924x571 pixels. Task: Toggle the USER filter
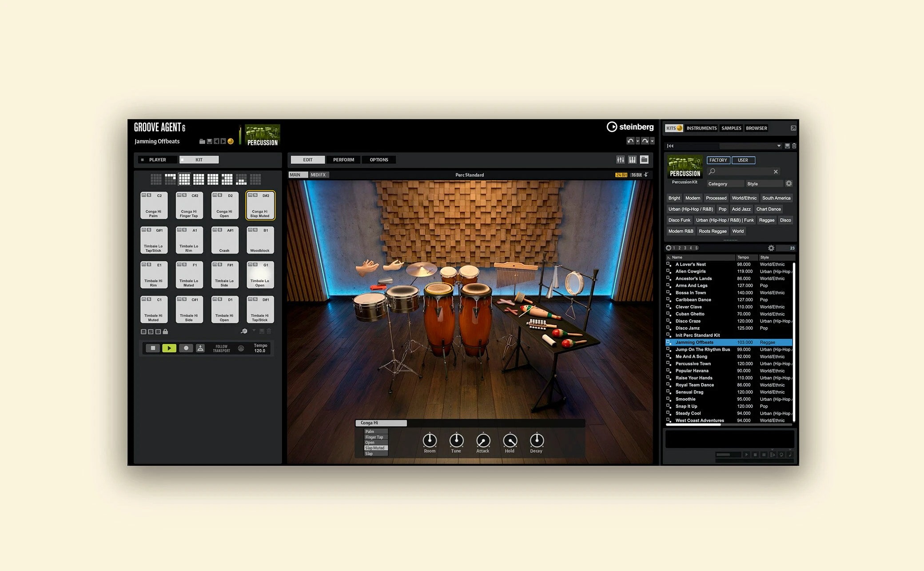click(743, 160)
